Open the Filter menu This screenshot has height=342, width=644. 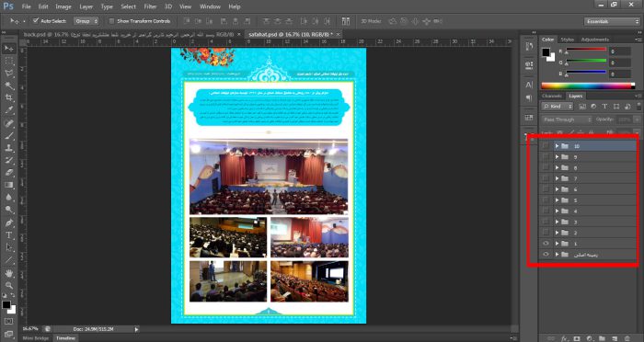click(x=150, y=6)
